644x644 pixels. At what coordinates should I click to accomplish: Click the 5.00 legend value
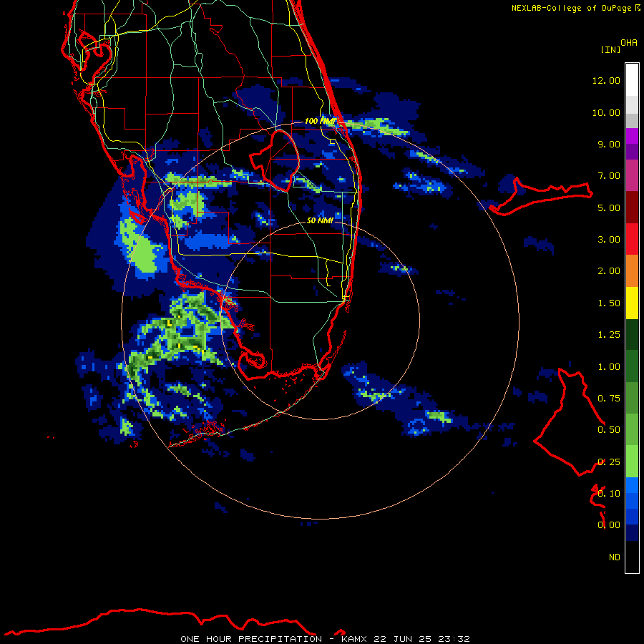pos(609,208)
